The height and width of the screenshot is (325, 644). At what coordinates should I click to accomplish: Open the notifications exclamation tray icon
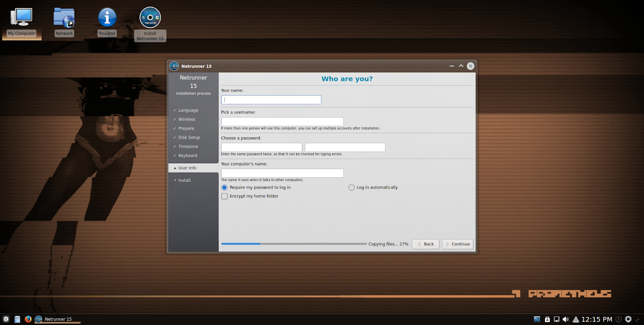point(619,319)
